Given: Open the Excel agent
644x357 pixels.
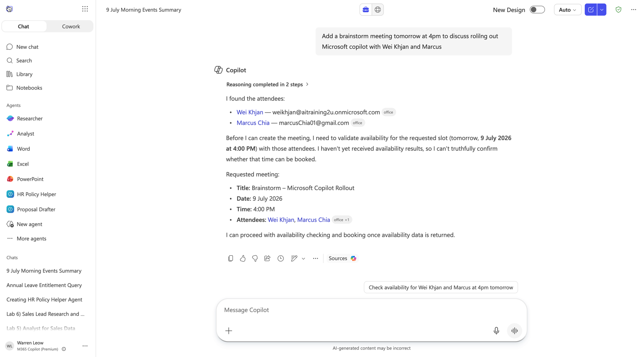Looking at the screenshot, I should point(47,164).
